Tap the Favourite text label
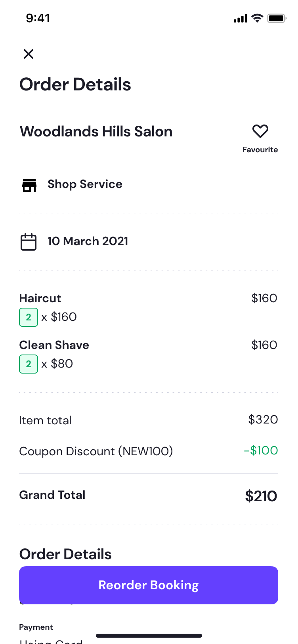Screen dimensions: 298x644 click(x=260, y=150)
